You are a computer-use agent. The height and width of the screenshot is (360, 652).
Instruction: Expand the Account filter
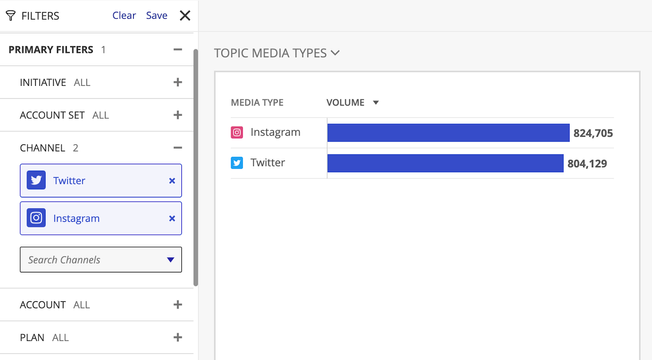pyautogui.click(x=178, y=305)
